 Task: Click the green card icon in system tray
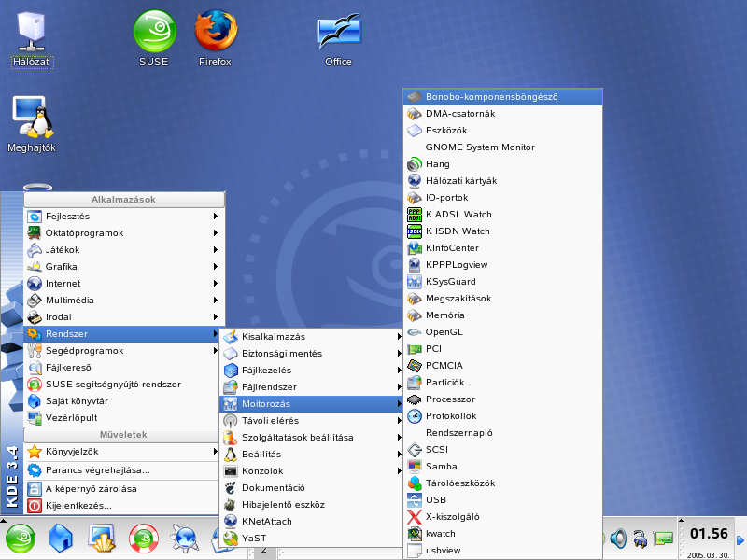coord(663,539)
